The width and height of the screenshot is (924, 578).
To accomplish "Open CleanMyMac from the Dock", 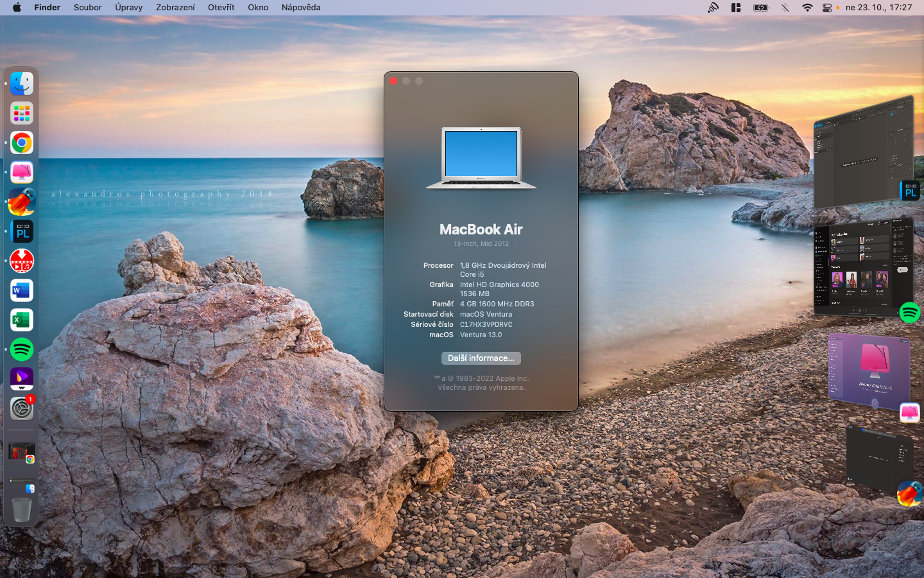I will [22, 173].
